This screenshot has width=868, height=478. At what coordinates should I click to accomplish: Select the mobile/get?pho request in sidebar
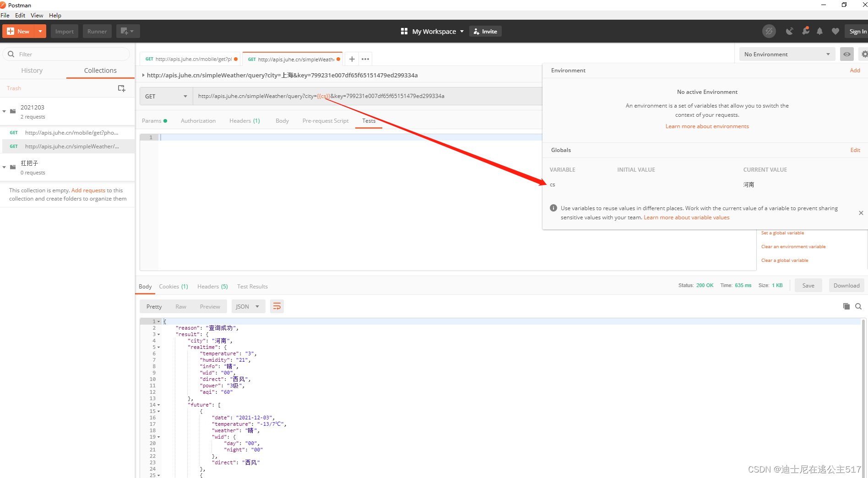pyautogui.click(x=67, y=132)
